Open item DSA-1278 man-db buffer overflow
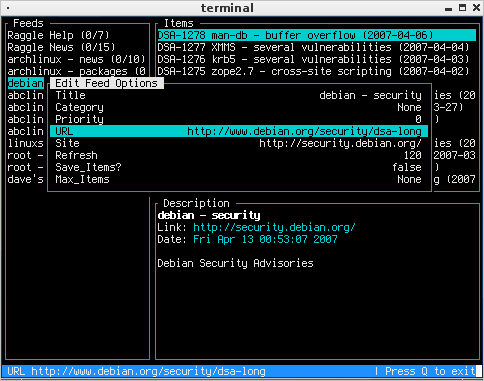Screen dimensions: 484x381 (x=317, y=35)
